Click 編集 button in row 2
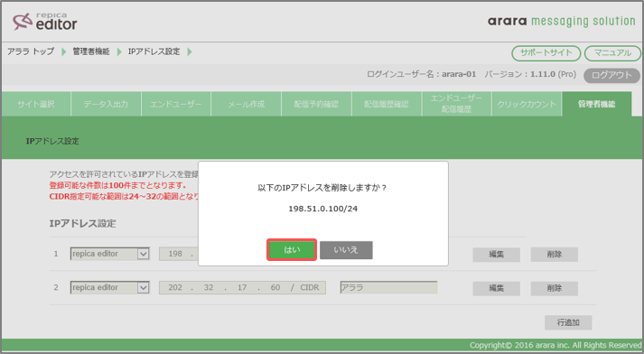Viewport: 644px width, 354px height. tap(496, 288)
